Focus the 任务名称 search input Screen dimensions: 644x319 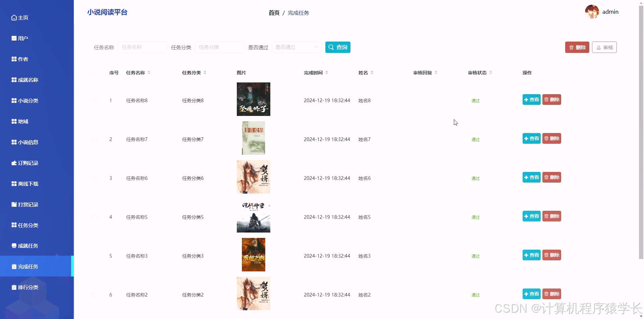[x=143, y=47]
